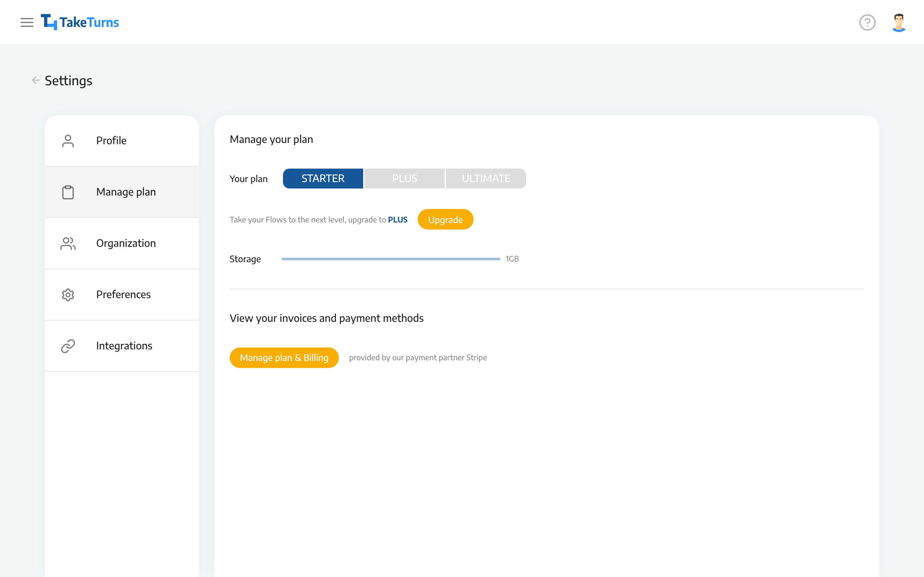Navigate back using the Settings arrow
The height and width of the screenshot is (577, 924).
point(35,80)
